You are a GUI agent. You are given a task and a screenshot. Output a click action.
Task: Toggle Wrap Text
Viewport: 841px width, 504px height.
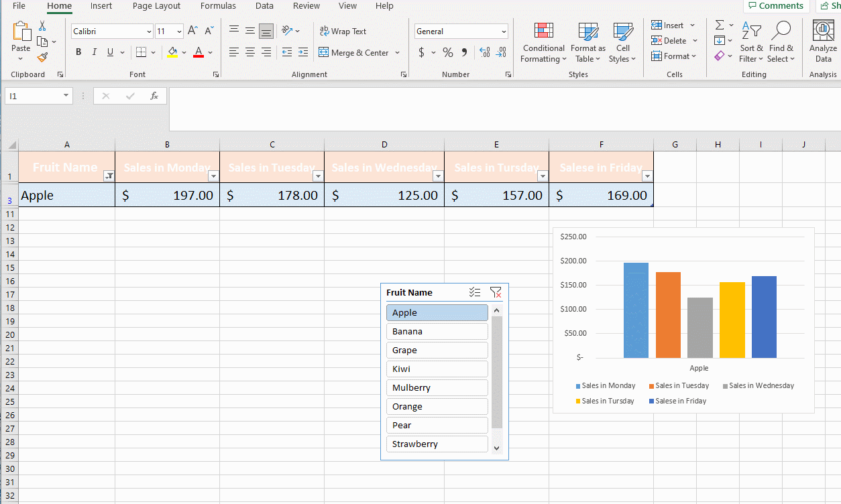[343, 31]
